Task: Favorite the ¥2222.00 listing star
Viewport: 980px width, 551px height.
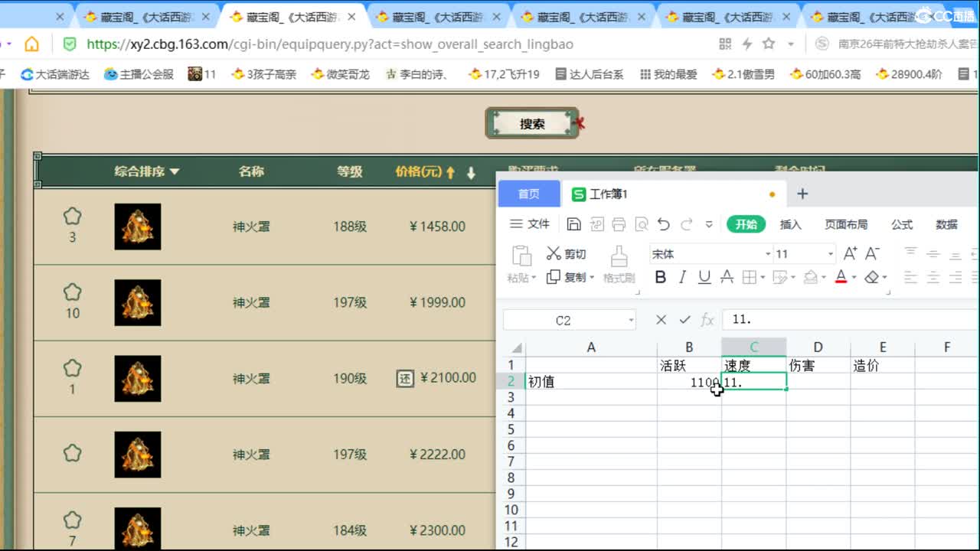Action: (x=72, y=453)
